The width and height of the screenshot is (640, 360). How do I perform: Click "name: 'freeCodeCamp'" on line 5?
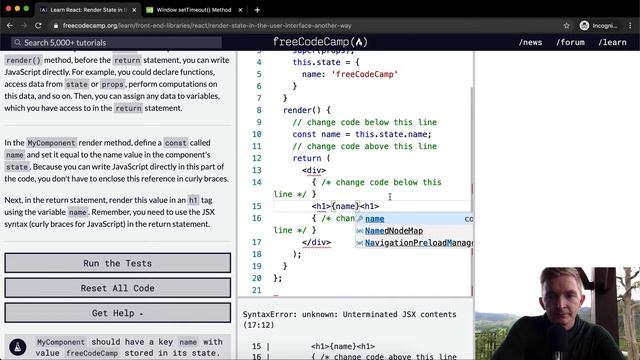click(x=350, y=74)
